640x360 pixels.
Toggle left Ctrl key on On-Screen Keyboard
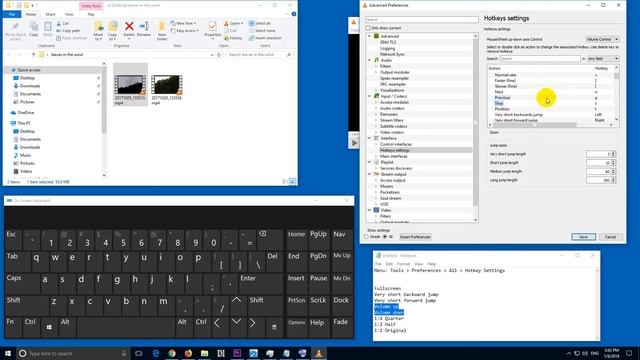31,327
